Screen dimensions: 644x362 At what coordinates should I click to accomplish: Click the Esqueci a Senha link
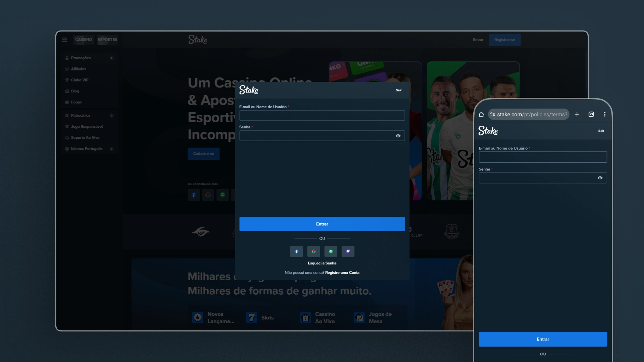click(x=322, y=263)
